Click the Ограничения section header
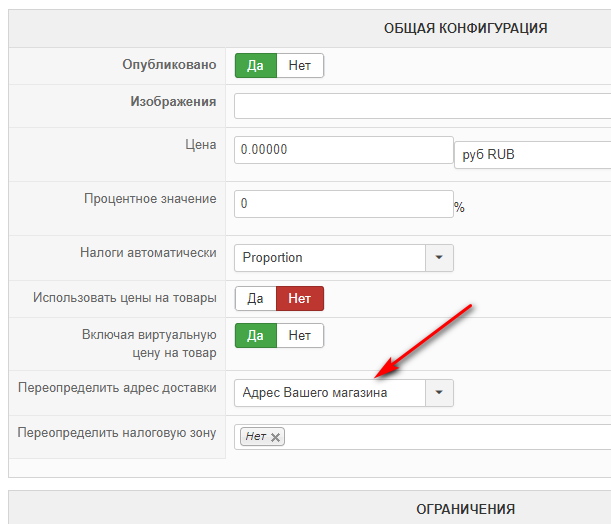Image resolution: width=611 pixels, height=524 pixels. [x=465, y=509]
